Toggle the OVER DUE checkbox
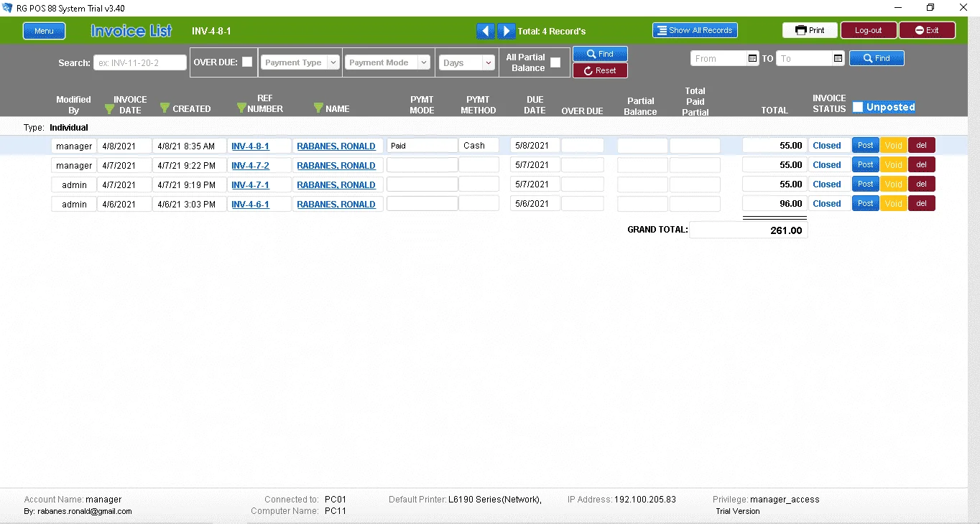The width and height of the screenshot is (980, 524). tap(247, 62)
